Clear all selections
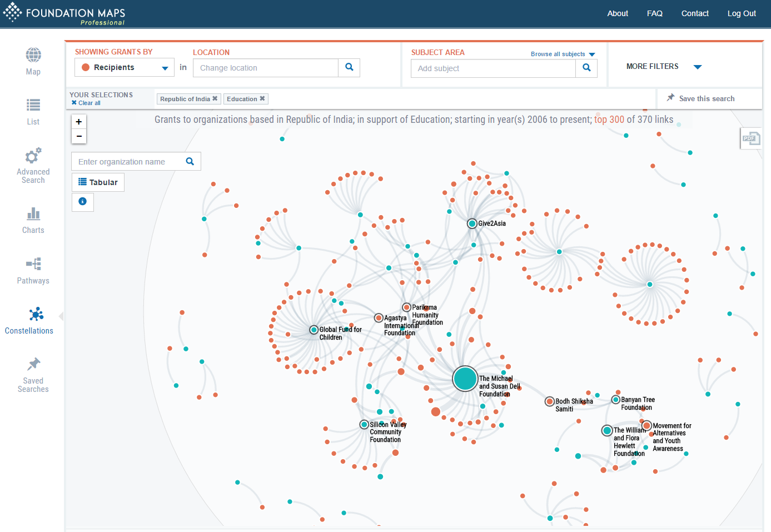This screenshot has width=771, height=532. (86, 103)
